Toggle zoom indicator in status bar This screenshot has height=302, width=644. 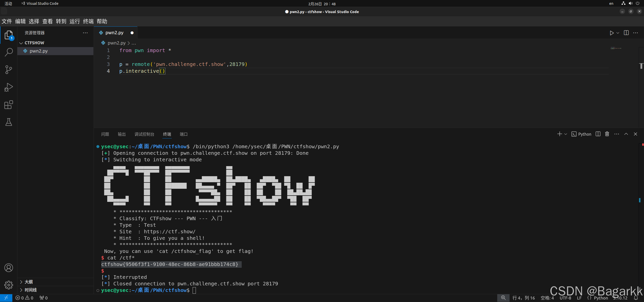(x=503, y=298)
